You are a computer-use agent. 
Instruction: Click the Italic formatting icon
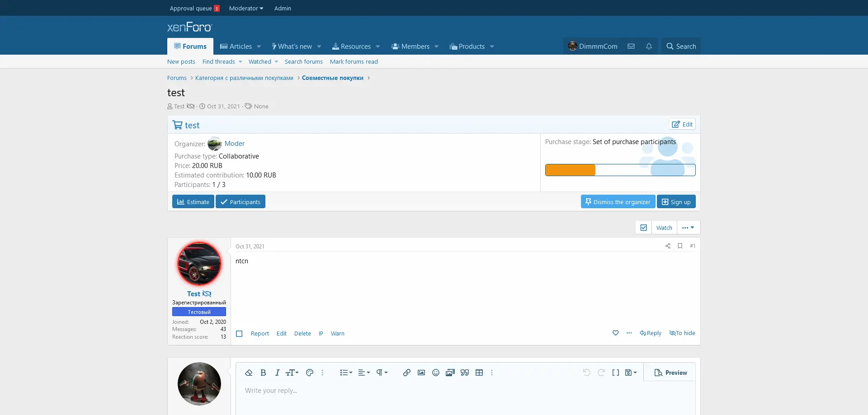click(x=277, y=373)
